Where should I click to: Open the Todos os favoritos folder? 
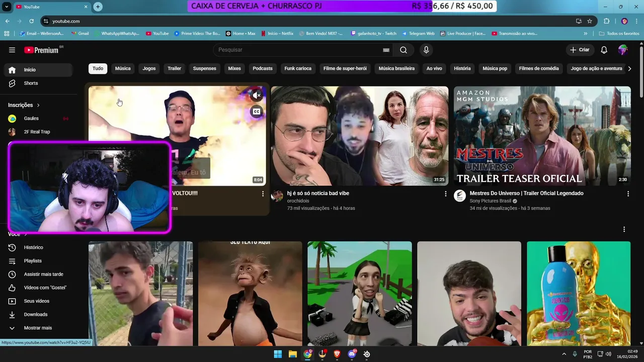(619, 34)
